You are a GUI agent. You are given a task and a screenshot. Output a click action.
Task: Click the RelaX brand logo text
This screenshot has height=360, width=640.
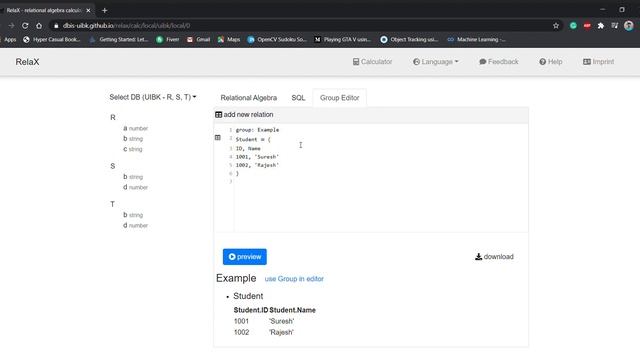click(27, 62)
